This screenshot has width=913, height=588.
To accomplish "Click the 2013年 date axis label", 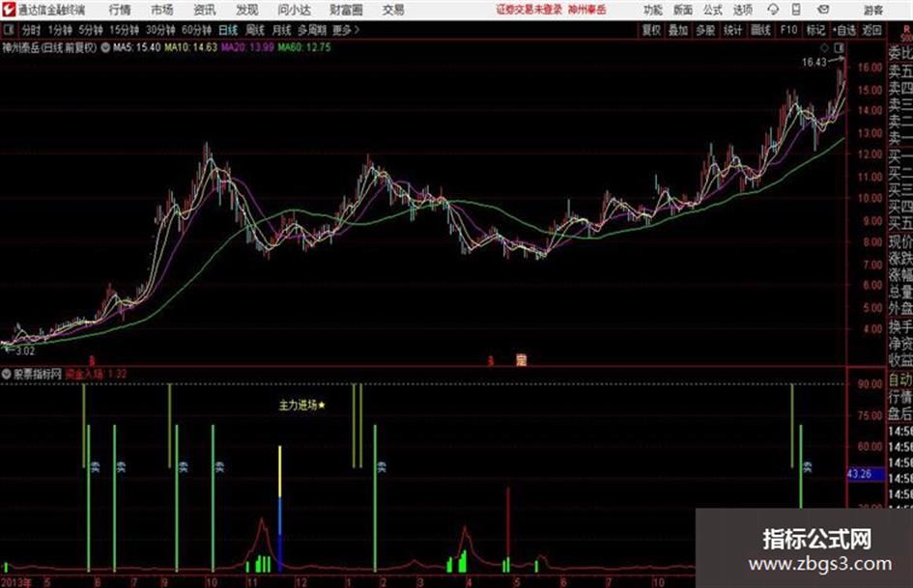I will click(x=16, y=582).
